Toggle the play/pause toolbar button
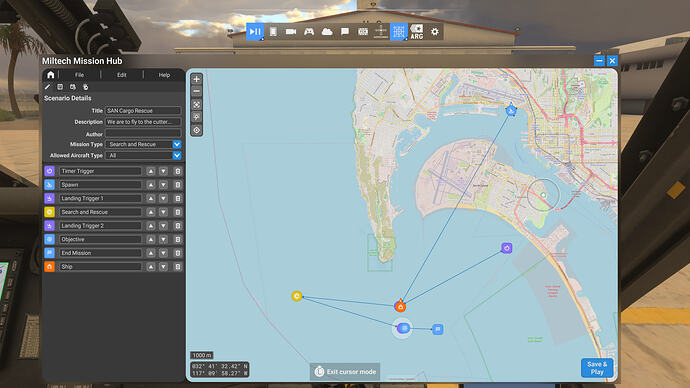This screenshot has width=690, height=388. [255, 32]
